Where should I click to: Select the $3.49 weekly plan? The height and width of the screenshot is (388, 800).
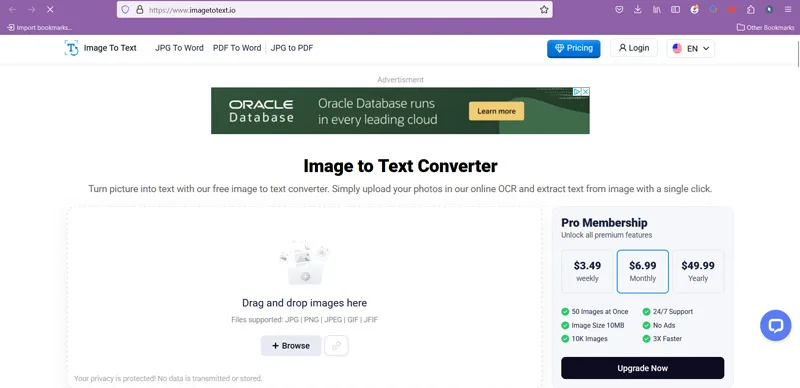pos(587,272)
